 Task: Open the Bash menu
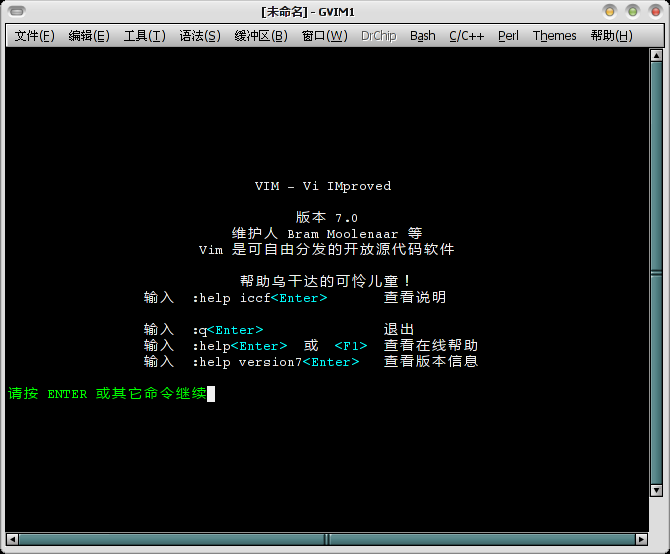tap(423, 36)
